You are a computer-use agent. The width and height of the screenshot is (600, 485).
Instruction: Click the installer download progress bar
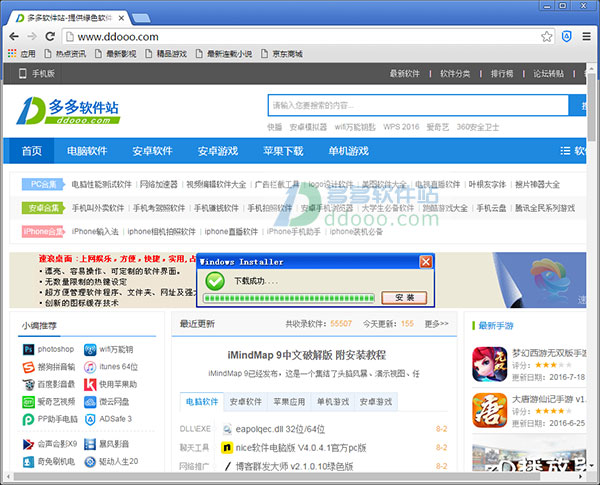tap(289, 298)
